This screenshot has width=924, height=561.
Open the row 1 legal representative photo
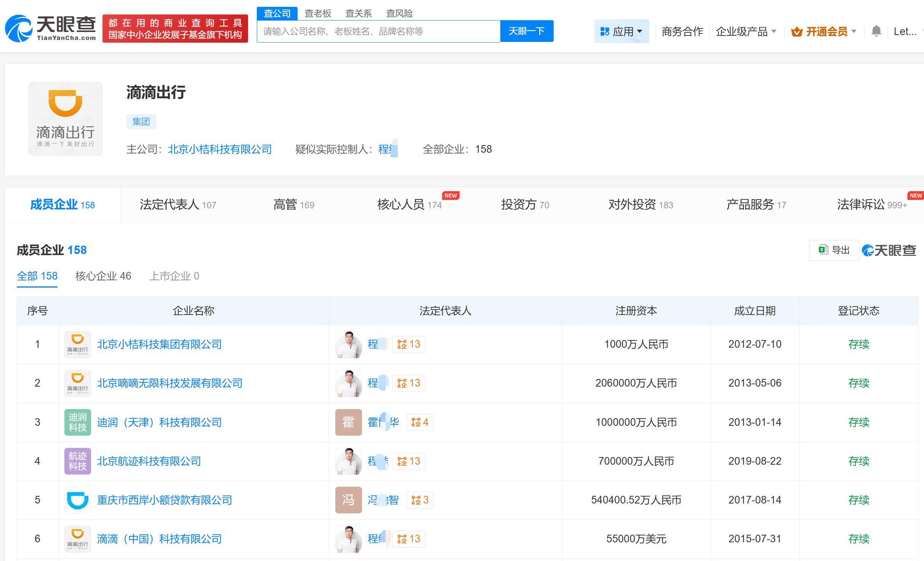(349, 344)
